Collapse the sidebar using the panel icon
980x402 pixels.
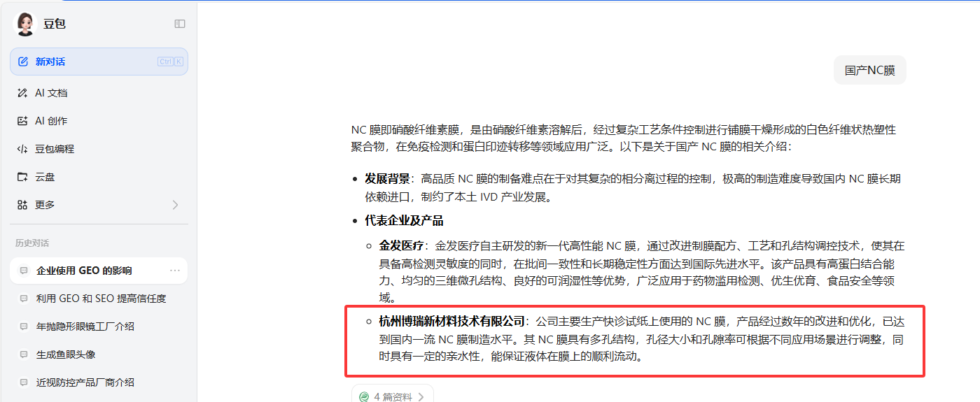[x=180, y=24]
